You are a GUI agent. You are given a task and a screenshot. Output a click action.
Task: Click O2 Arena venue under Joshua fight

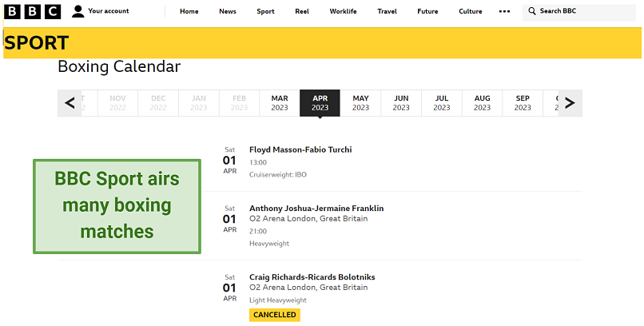[308, 219]
